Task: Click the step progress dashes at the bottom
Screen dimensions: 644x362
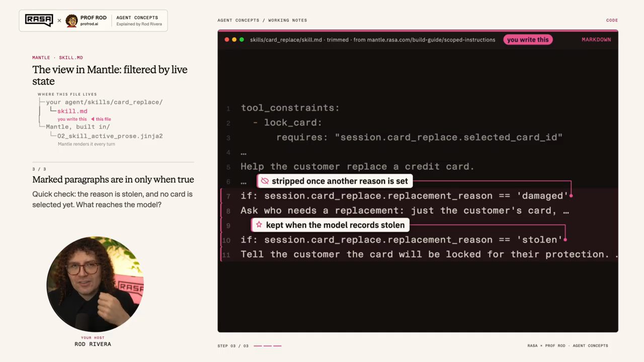Action: coord(268,346)
